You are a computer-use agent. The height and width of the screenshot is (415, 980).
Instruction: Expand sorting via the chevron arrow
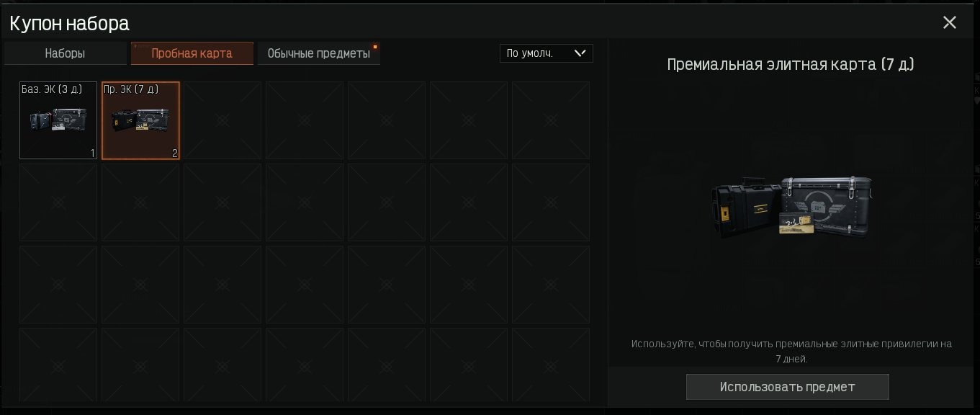[x=580, y=53]
